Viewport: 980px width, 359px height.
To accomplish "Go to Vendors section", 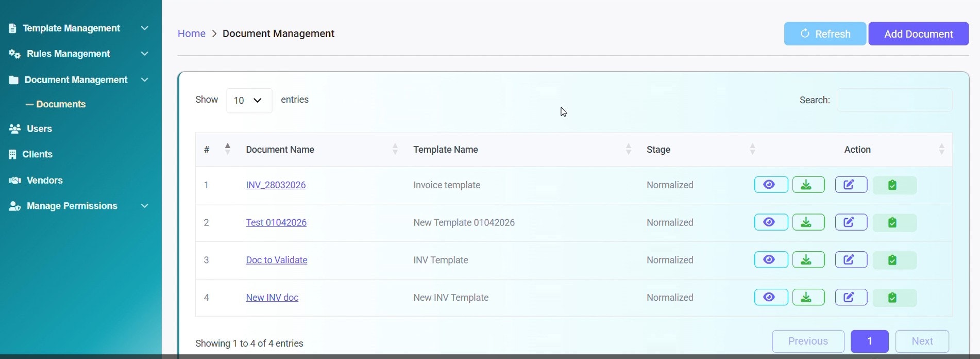I will pos(44,180).
